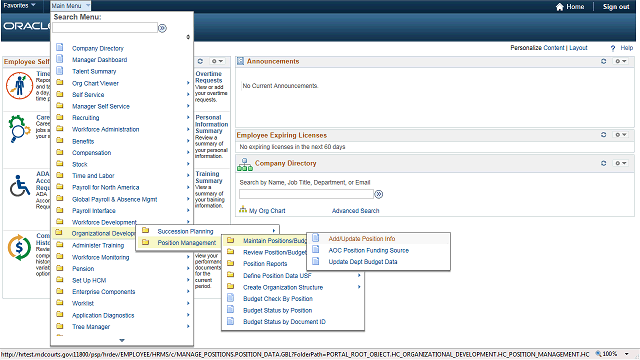This screenshot has height=360, width=640.
Task: Open the Company Directory pagelet settings dropdown
Action: pyautogui.click(x=621, y=163)
